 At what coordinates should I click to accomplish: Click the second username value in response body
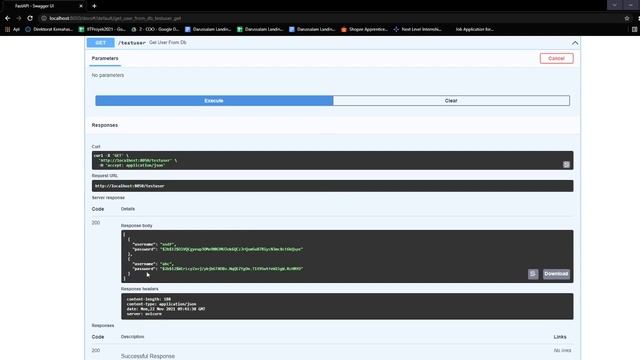167,264
